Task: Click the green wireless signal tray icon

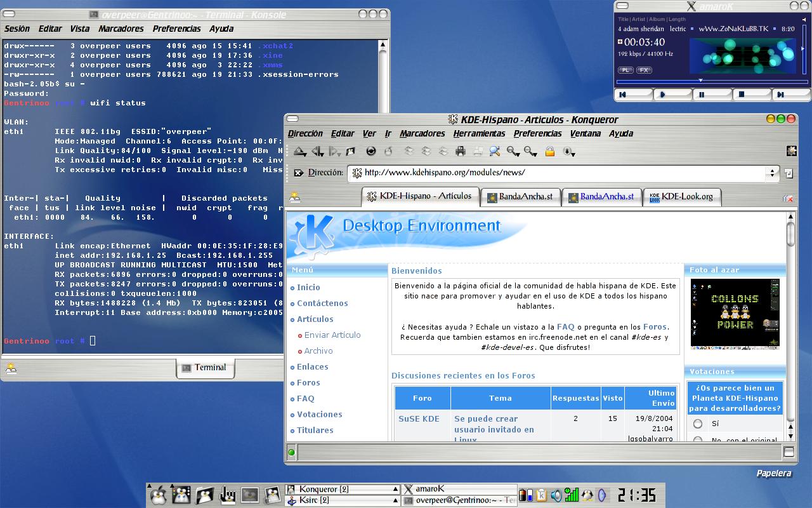Action: coord(572,495)
